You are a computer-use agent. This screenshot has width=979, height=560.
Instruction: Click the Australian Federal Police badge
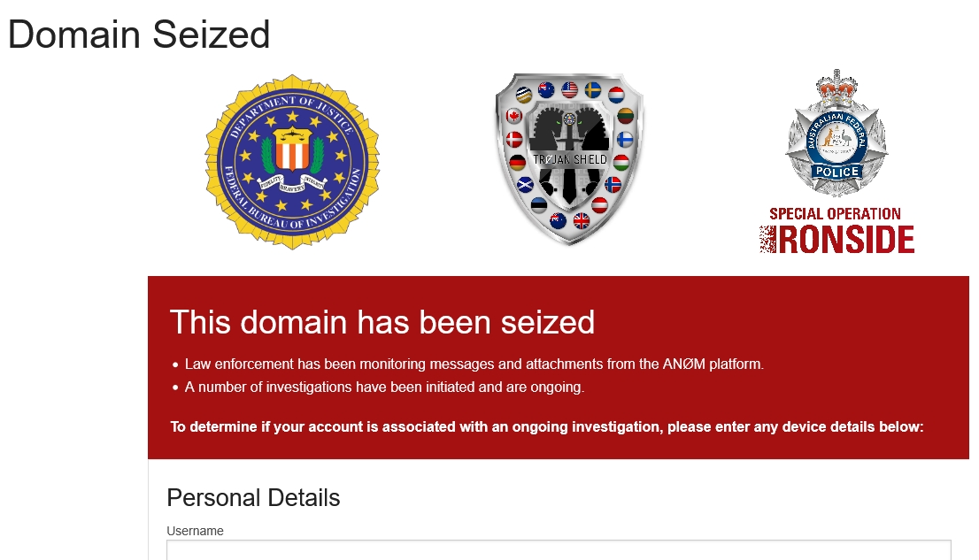click(836, 133)
